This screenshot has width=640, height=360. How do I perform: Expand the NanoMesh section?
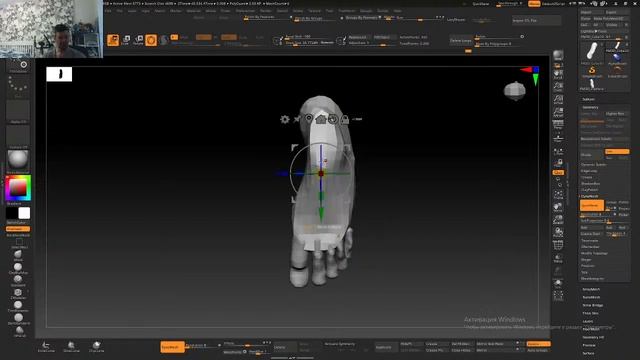pyautogui.click(x=591, y=297)
